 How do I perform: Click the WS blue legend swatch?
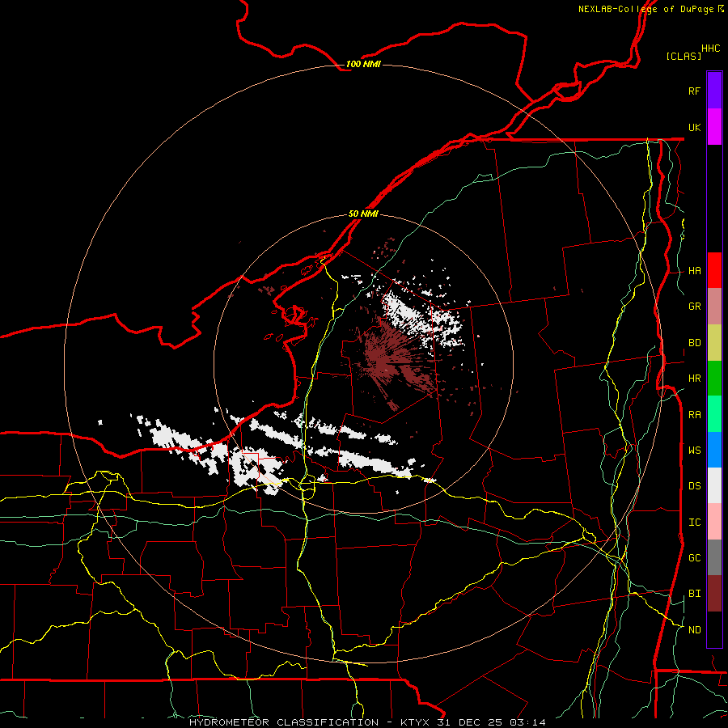714,450
